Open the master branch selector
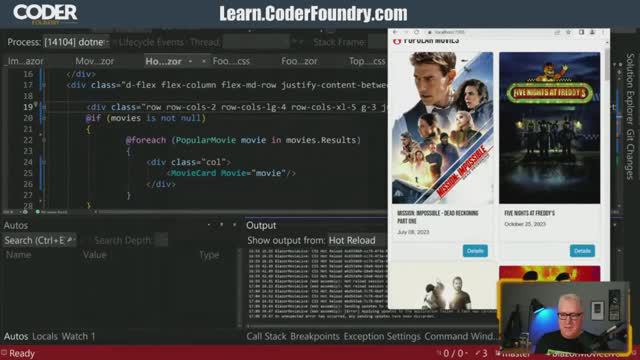This screenshot has height=360, width=640. click(x=513, y=353)
